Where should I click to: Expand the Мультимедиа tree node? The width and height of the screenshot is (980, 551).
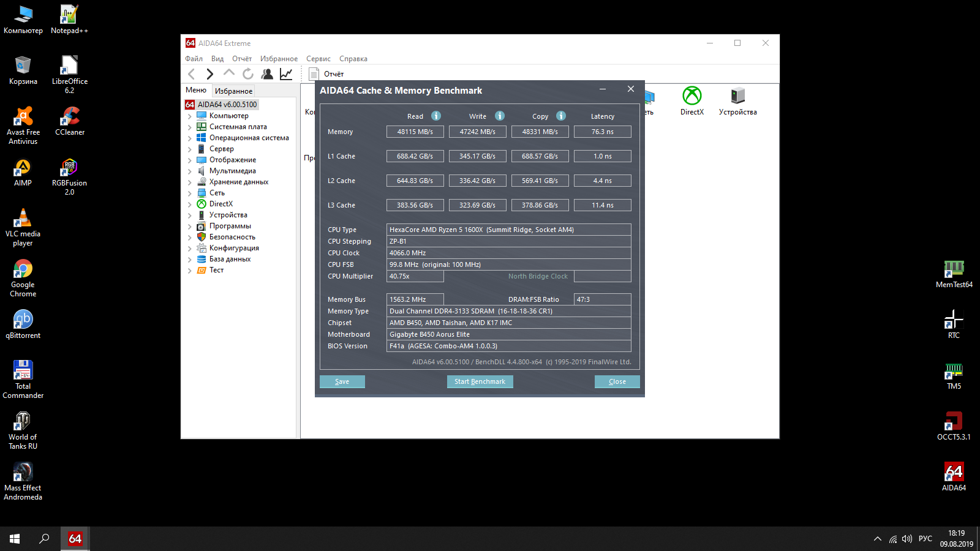[x=190, y=171]
